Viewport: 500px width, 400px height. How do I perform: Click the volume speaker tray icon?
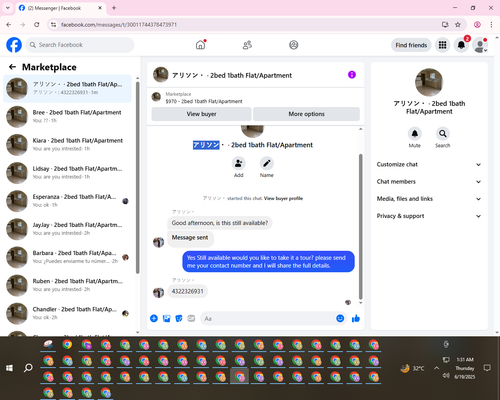click(x=446, y=376)
